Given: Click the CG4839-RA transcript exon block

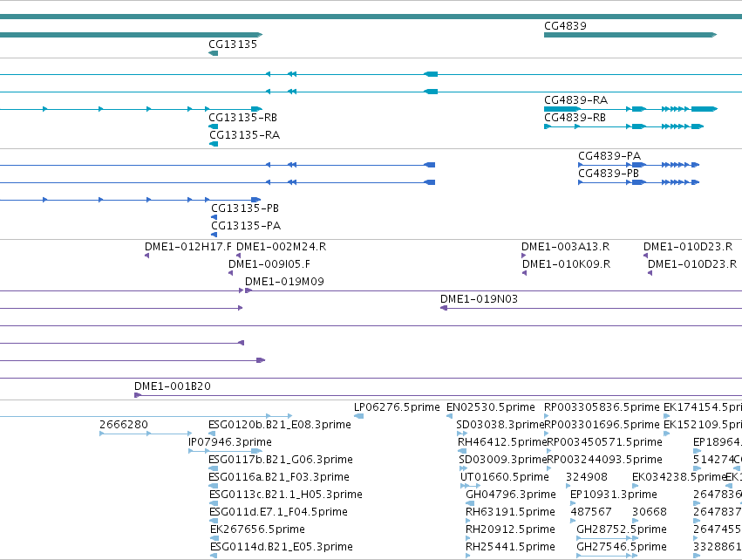Looking at the screenshot, I should pos(562,109).
